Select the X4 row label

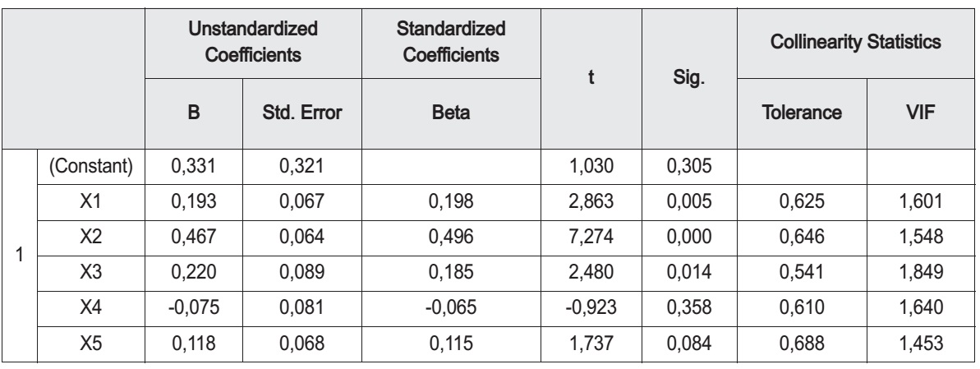(90, 308)
